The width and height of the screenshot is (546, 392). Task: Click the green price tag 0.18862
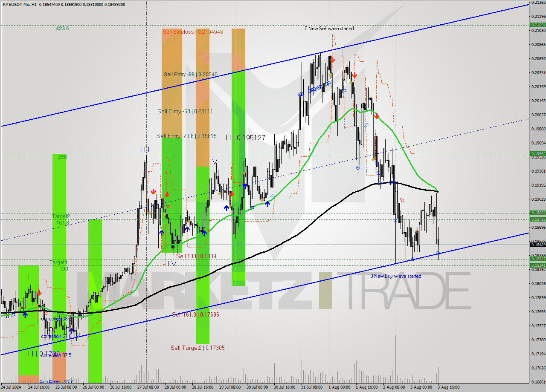(537, 213)
